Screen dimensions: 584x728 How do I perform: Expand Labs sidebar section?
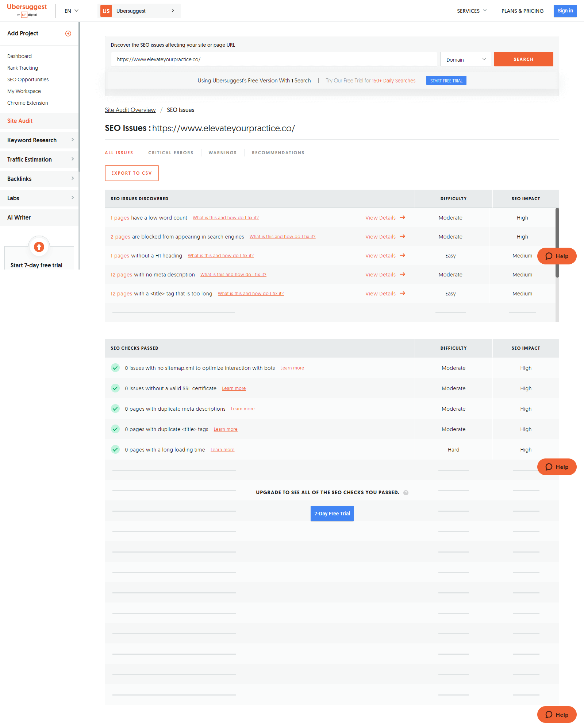[39, 198]
